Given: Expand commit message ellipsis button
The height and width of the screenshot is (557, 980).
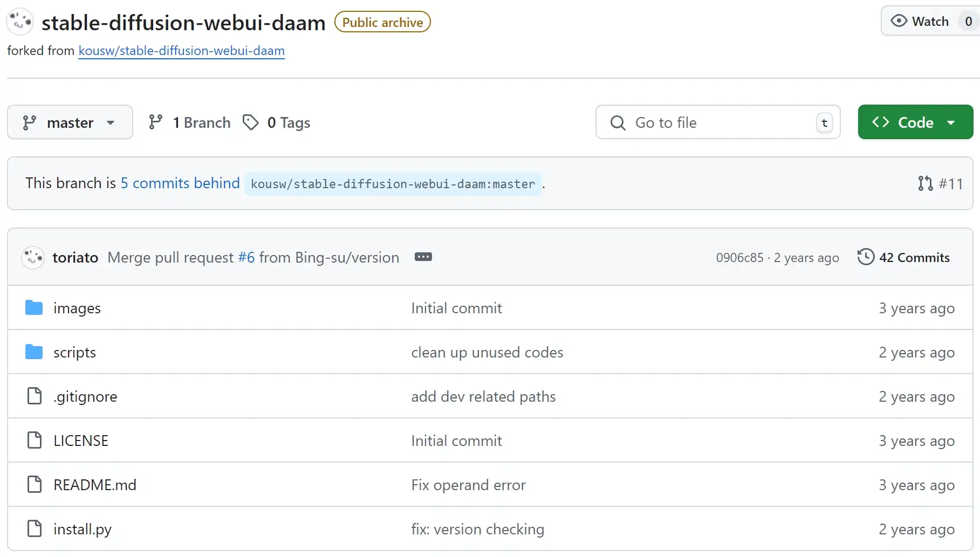Looking at the screenshot, I should tap(423, 257).
